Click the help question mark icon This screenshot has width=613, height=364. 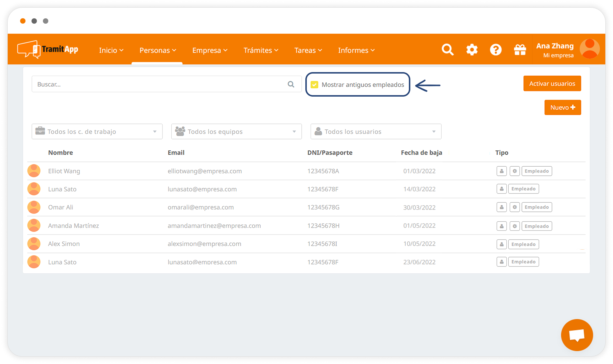[496, 50]
